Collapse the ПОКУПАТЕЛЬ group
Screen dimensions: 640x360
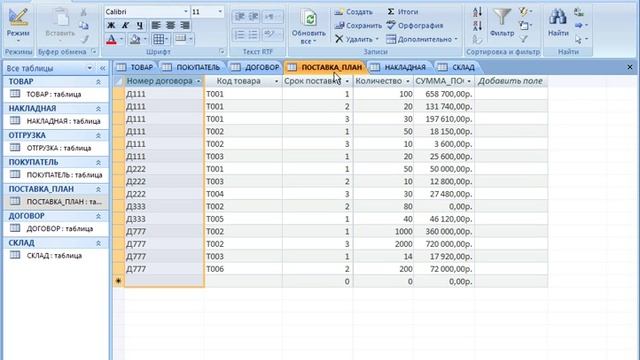point(98,162)
